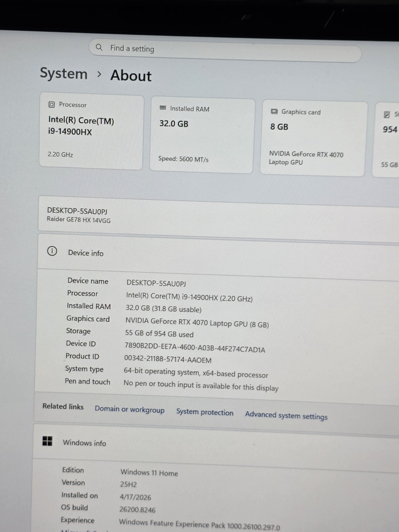Select the Version value 25H2
399x532 pixels.
click(x=129, y=484)
